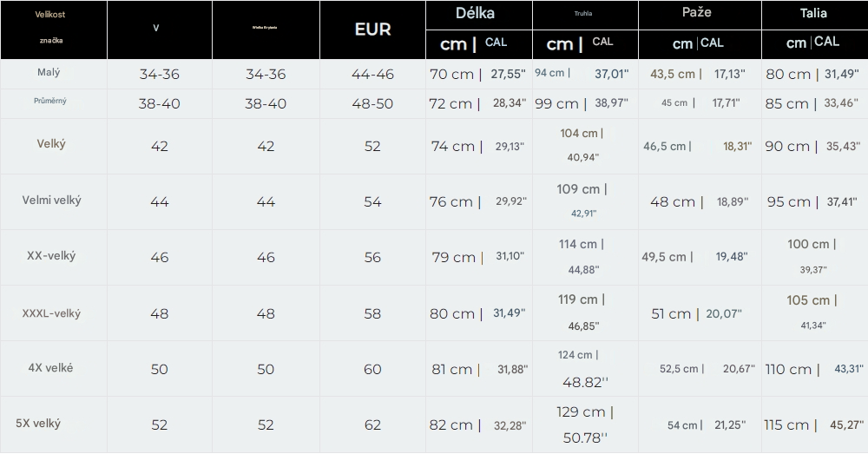Select the 129 cm chest measurement cell
Image resolution: width=868 pixels, height=454 pixels.
pos(584,411)
